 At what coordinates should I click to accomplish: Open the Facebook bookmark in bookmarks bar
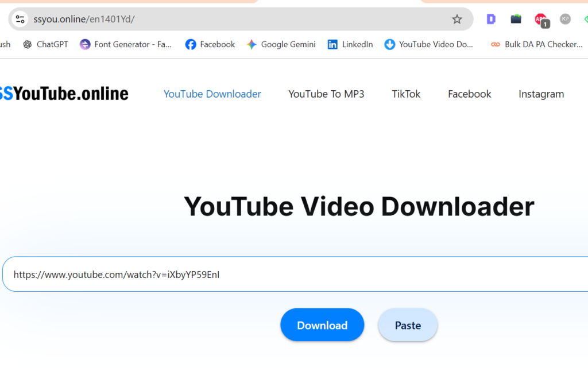(x=210, y=44)
